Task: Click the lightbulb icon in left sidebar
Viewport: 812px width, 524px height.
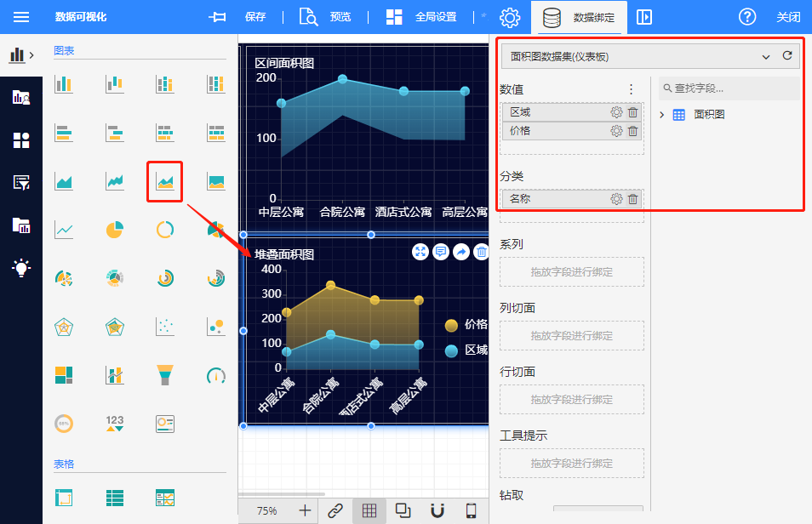Action: click(x=20, y=268)
